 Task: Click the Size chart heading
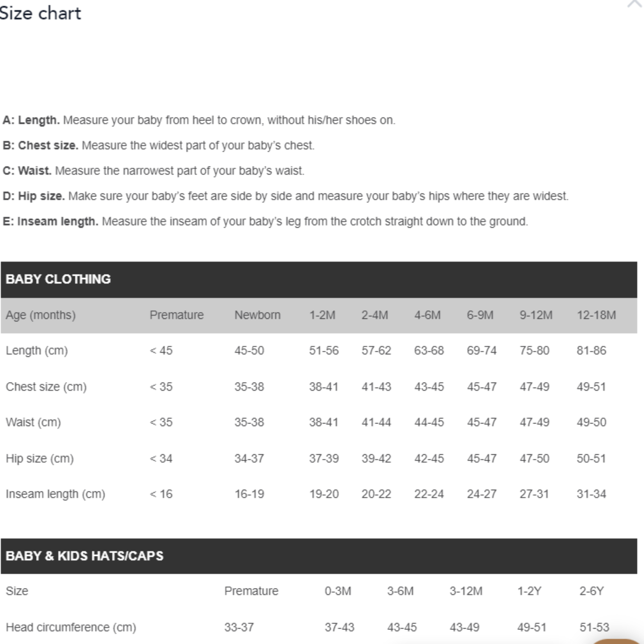(x=40, y=13)
